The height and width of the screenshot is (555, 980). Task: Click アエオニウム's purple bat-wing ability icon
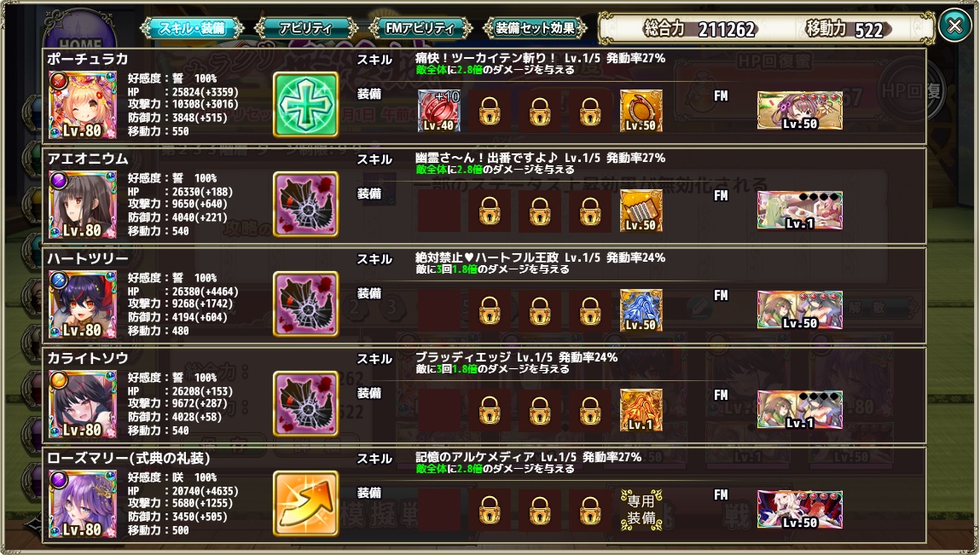click(x=305, y=205)
